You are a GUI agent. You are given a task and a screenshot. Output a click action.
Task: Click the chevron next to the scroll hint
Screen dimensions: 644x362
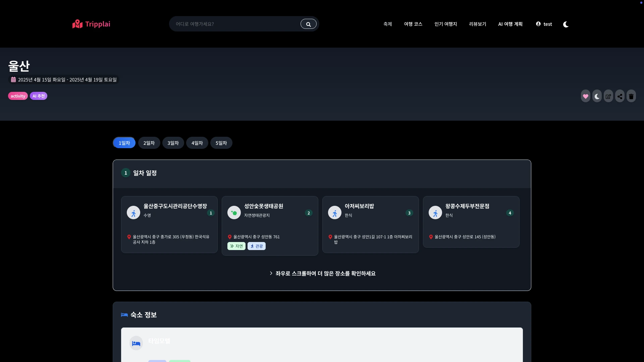coord(271,274)
